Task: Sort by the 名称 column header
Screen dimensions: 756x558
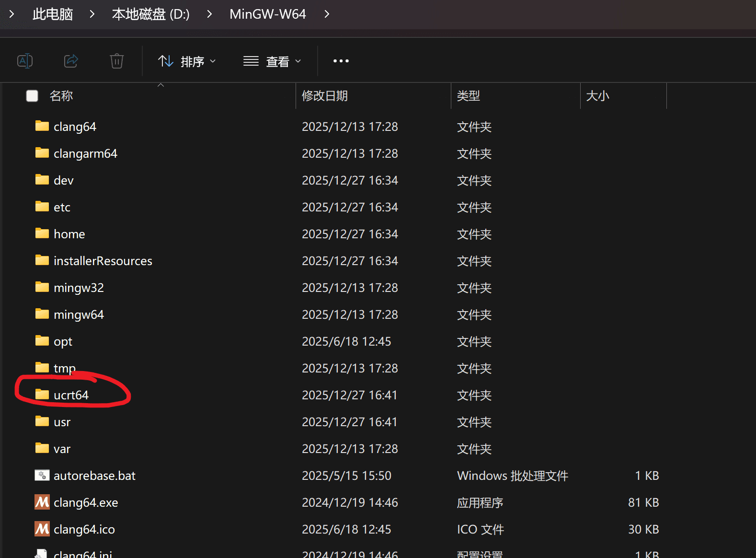Action: coord(61,96)
